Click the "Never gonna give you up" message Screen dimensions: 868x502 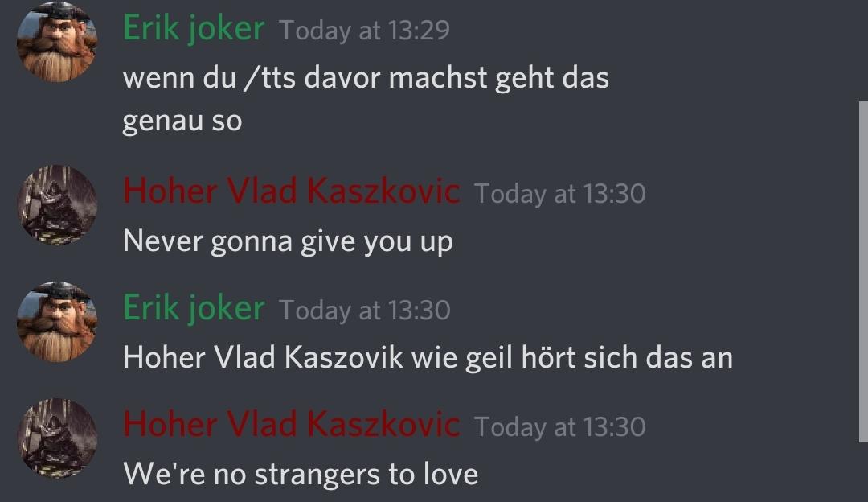point(288,241)
